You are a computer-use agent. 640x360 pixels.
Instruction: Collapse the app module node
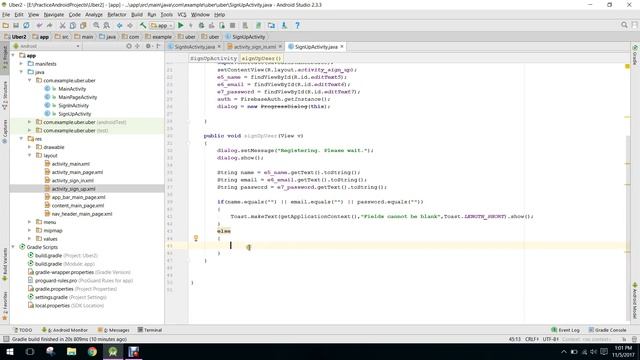coord(13,55)
